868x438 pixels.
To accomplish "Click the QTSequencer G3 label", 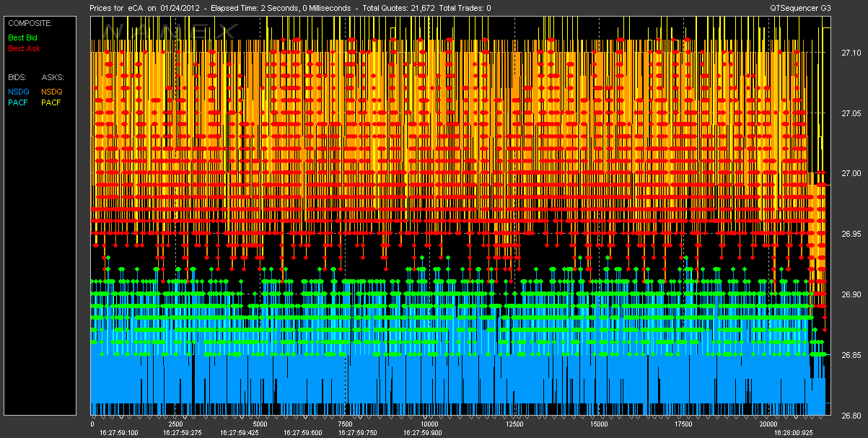I will tap(801, 8).
